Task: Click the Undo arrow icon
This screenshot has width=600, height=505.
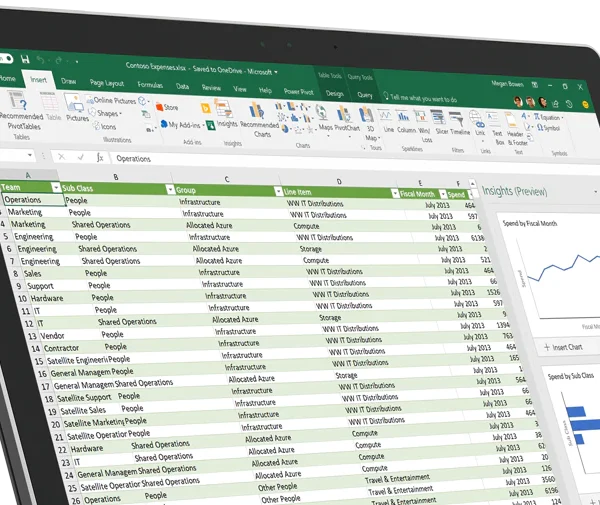Action: tap(41, 60)
